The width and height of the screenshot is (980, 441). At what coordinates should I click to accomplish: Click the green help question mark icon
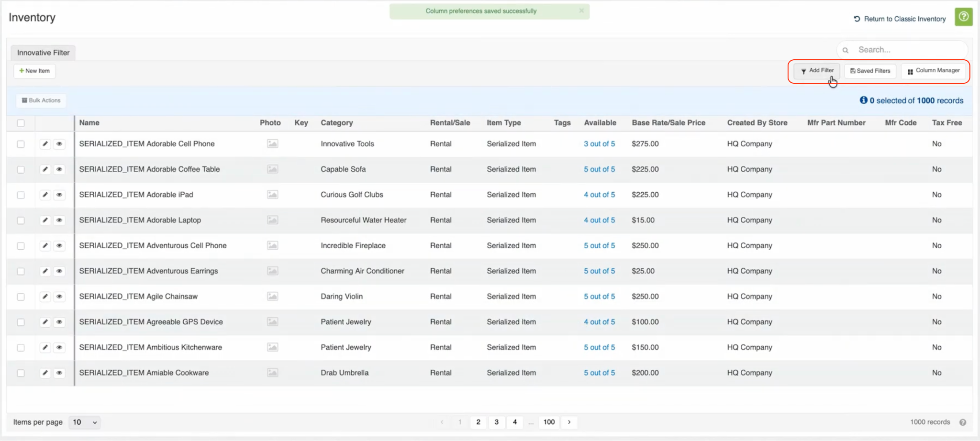(x=963, y=17)
